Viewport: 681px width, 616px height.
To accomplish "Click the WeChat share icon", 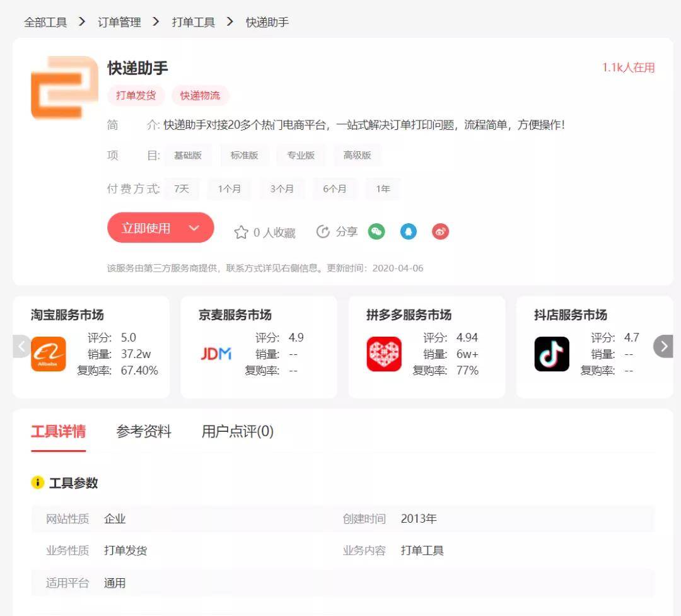I will pyautogui.click(x=376, y=231).
